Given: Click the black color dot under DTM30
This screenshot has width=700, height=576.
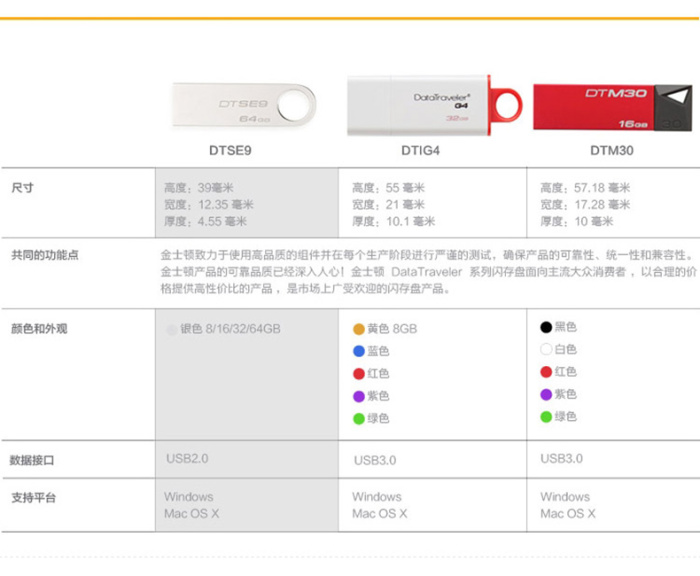Looking at the screenshot, I should click(546, 327).
